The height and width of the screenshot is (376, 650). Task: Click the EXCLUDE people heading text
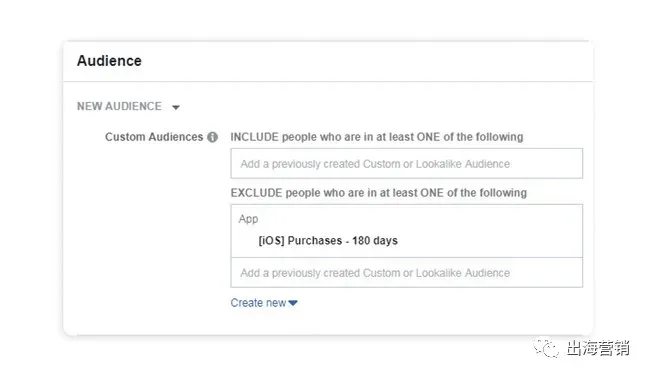point(378,193)
